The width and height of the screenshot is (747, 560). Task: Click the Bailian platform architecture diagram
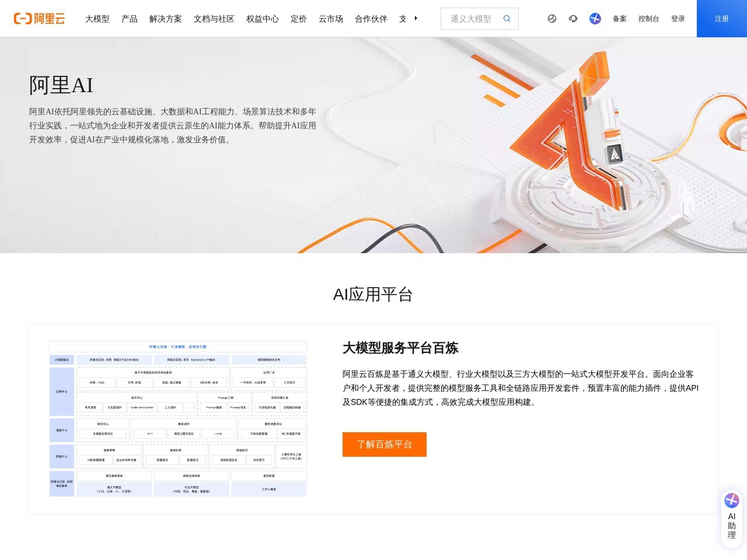[178, 419]
